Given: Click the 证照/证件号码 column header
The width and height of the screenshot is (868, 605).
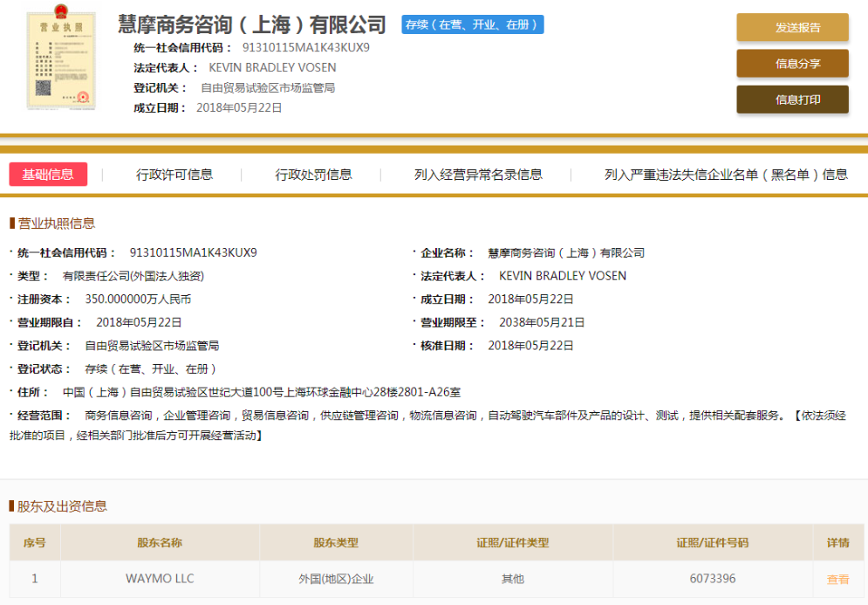Looking at the screenshot, I should coord(713,542).
